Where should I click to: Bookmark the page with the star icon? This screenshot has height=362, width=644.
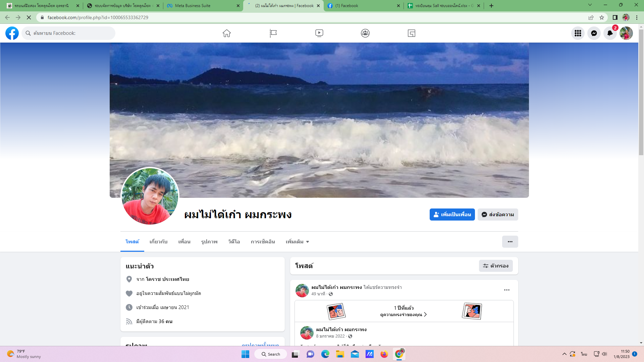pos(602,17)
